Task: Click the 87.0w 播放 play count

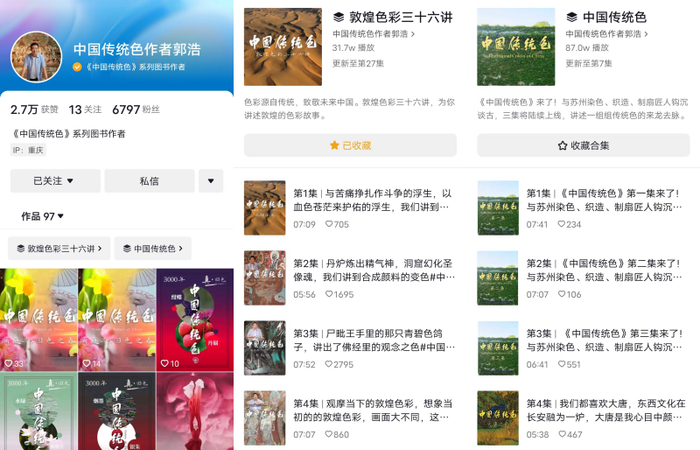Action: click(x=587, y=48)
